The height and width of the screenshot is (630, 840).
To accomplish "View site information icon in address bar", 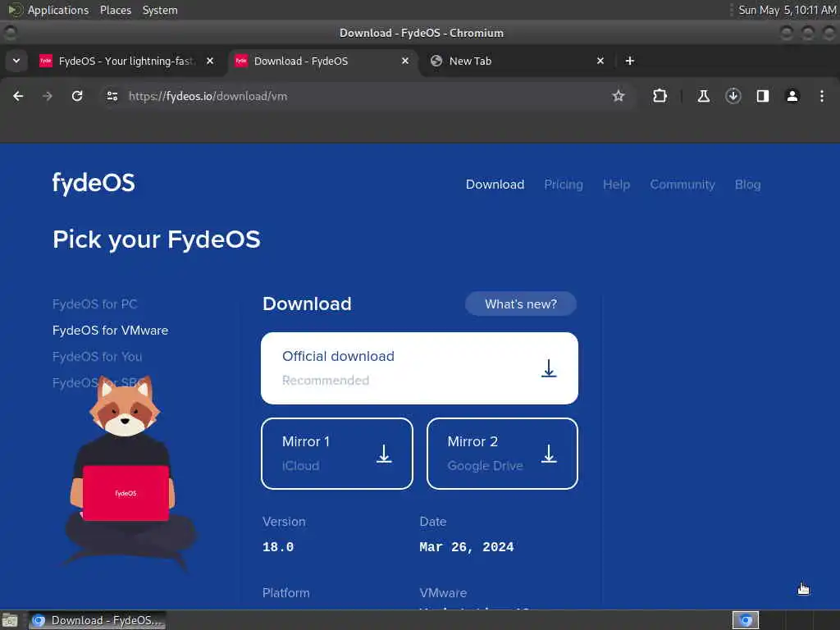I will pyautogui.click(x=112, y=96).
